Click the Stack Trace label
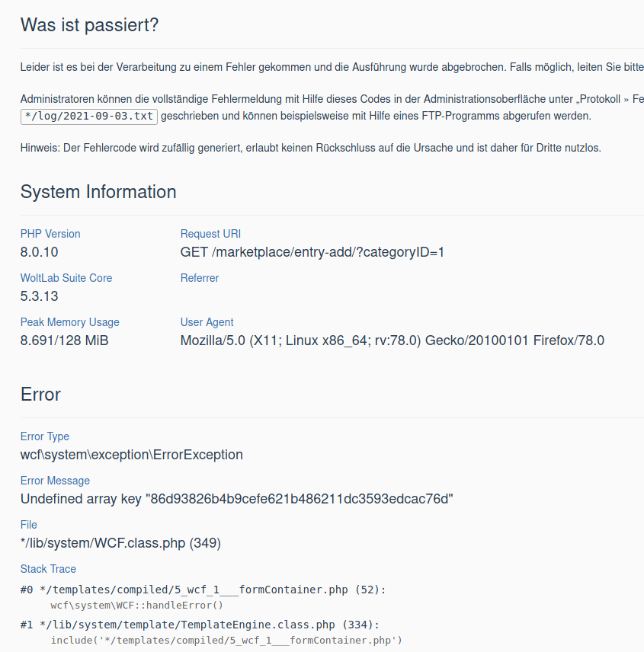The image size is (644, 652). point(49,569)
